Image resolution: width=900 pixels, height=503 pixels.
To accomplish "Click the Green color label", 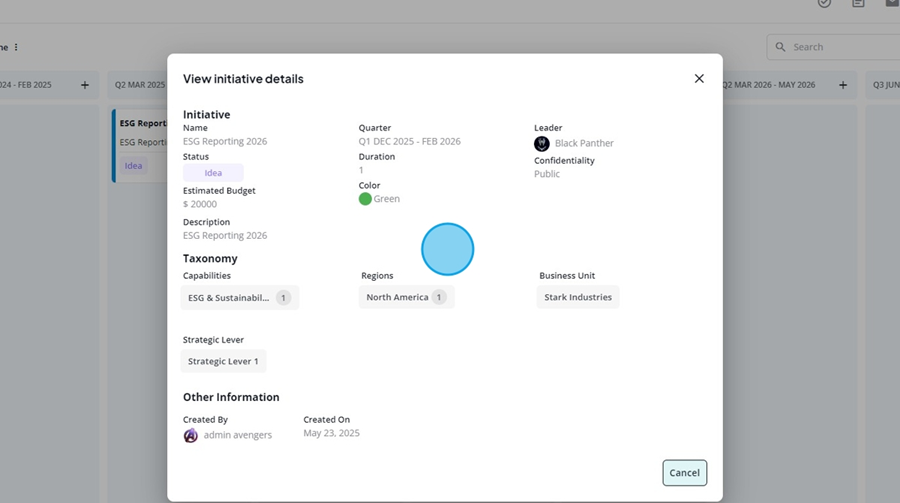I will tap(386, 199).
